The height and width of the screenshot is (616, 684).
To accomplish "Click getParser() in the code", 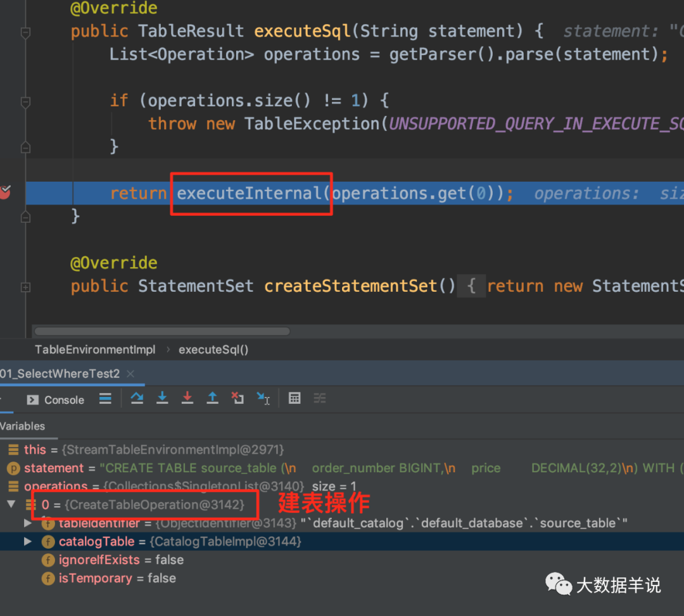I will 441,54.
